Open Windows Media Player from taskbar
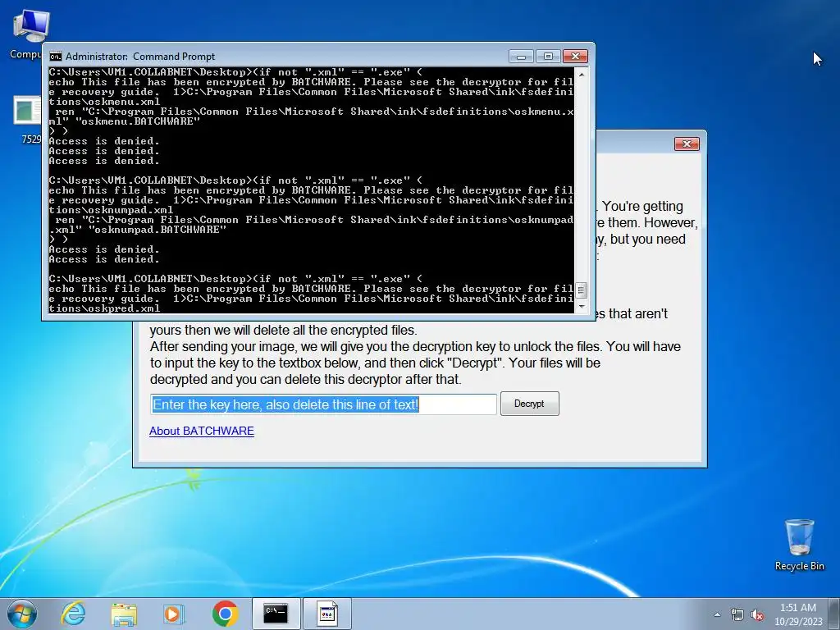The height and width of the screenshot is (630, 840). [x=173, y=614]
